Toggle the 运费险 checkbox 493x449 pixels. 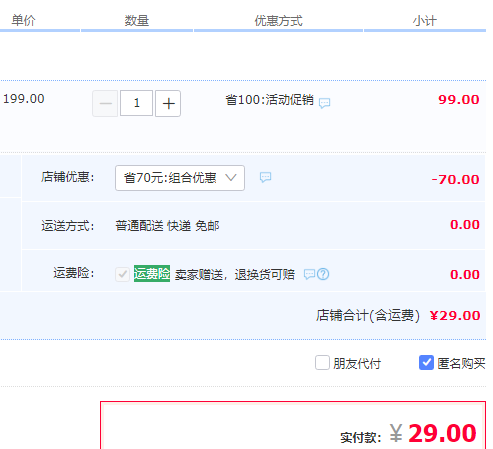(x=122, y=274)
